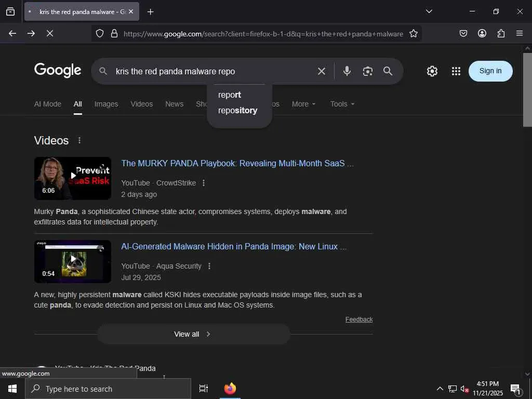Open a new tab with plus button

pyautogui.click(x=150, y=12)
